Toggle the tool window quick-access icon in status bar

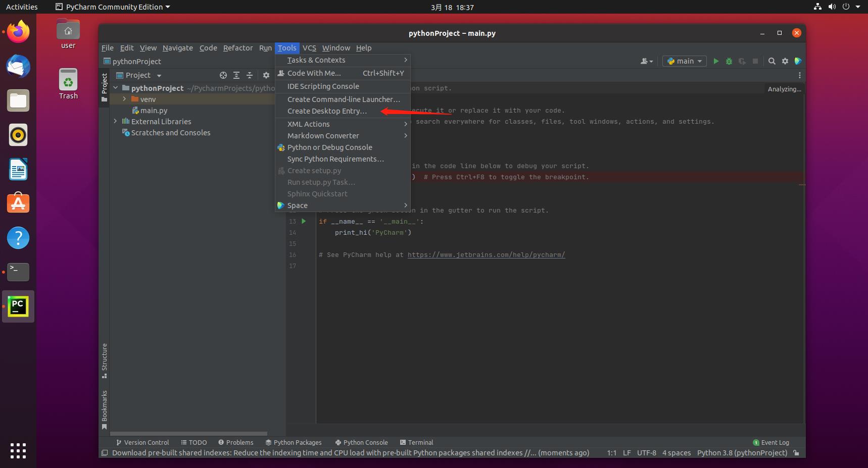(104, 453)
